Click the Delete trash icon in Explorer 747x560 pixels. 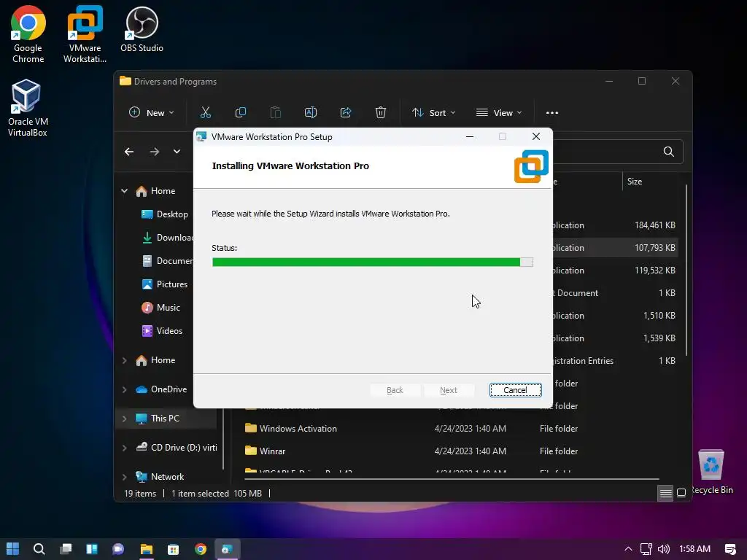pos(381,113)
